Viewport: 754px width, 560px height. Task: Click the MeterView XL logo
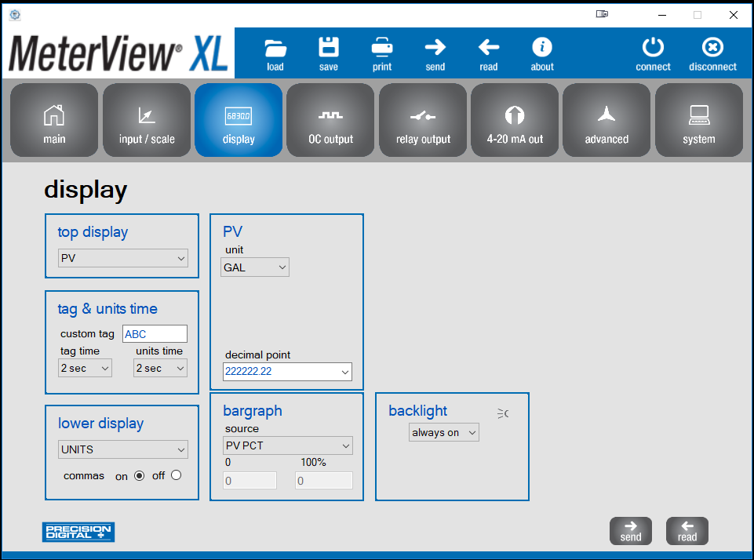tap(118, 53)
